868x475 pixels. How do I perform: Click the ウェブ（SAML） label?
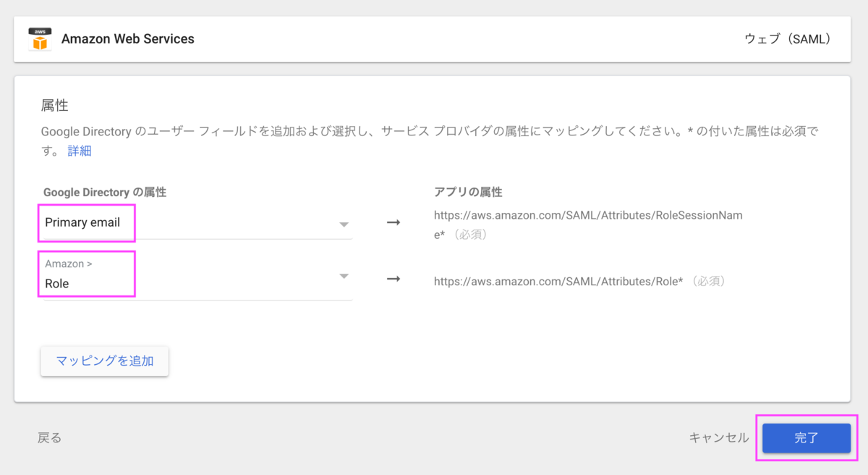(x=788, y=38)
